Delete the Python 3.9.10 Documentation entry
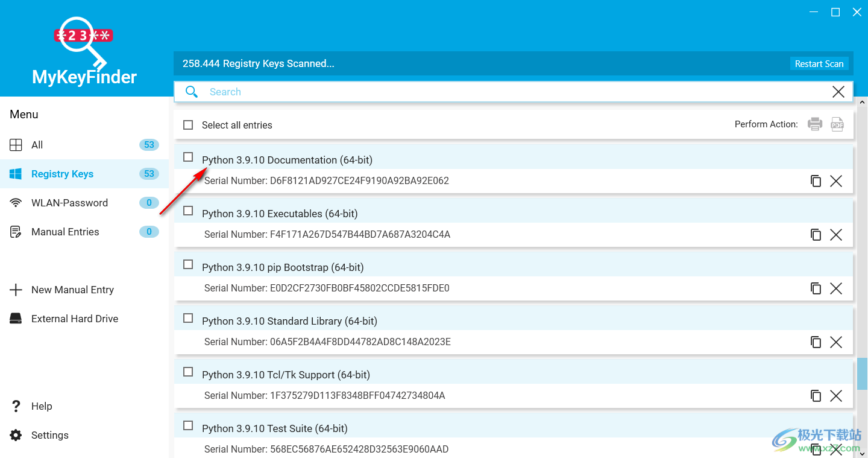This screenshot has width=868, height=458. (836, 181)
